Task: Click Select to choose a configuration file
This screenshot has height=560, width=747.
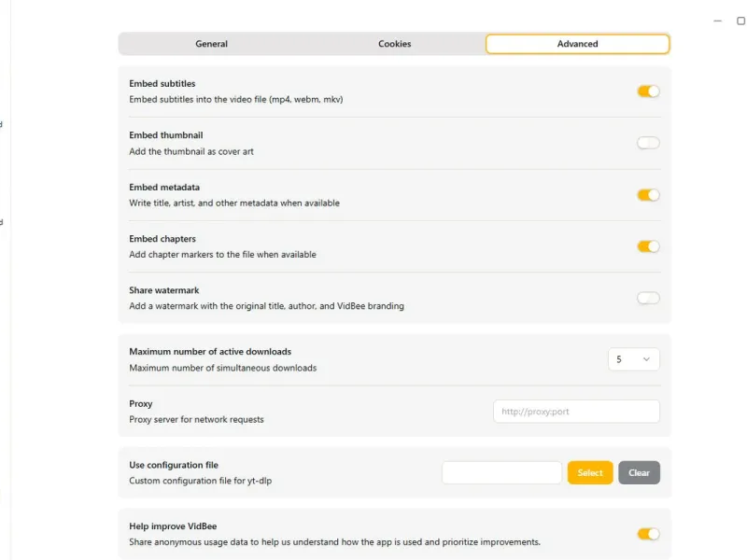Action: (x=590, y=472)
